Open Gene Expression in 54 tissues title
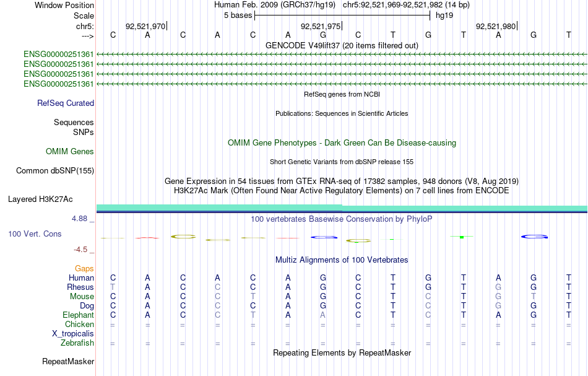The image size is (588, 376). pyautogui.click(x=342, y=181)
